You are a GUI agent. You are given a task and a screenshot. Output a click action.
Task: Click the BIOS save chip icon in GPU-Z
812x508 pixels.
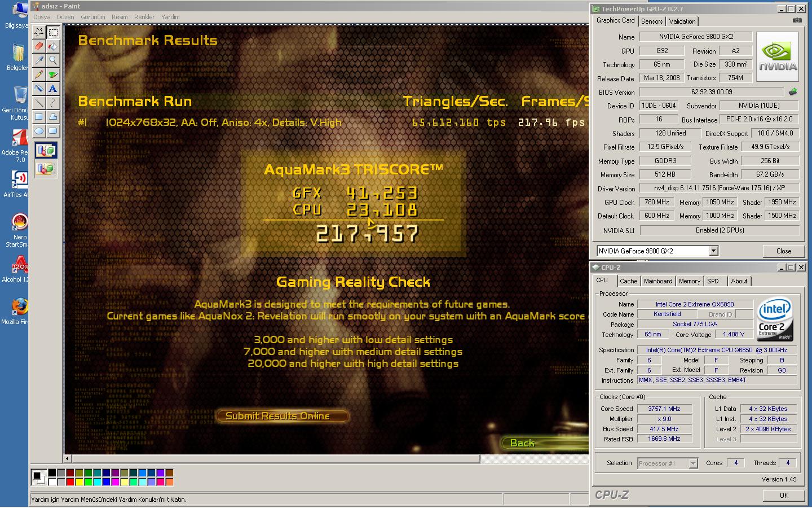(793, 91)
